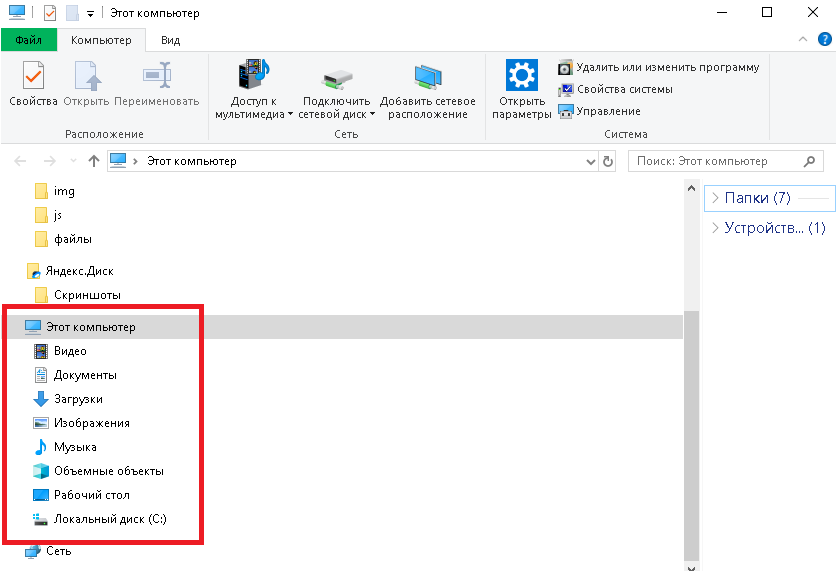The image size is (837, 571).
Task: Click the navigation pane scrollbar thumb
Action: point(691,435)
